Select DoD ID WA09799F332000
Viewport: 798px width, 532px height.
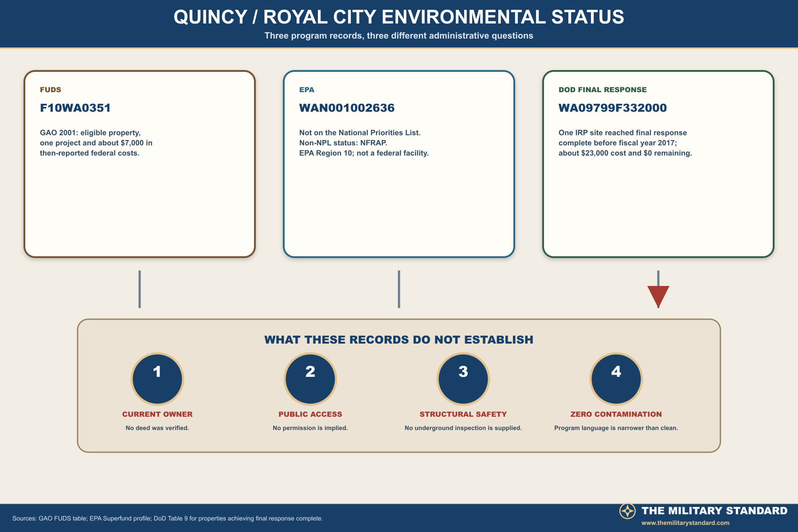click(613, 108)
